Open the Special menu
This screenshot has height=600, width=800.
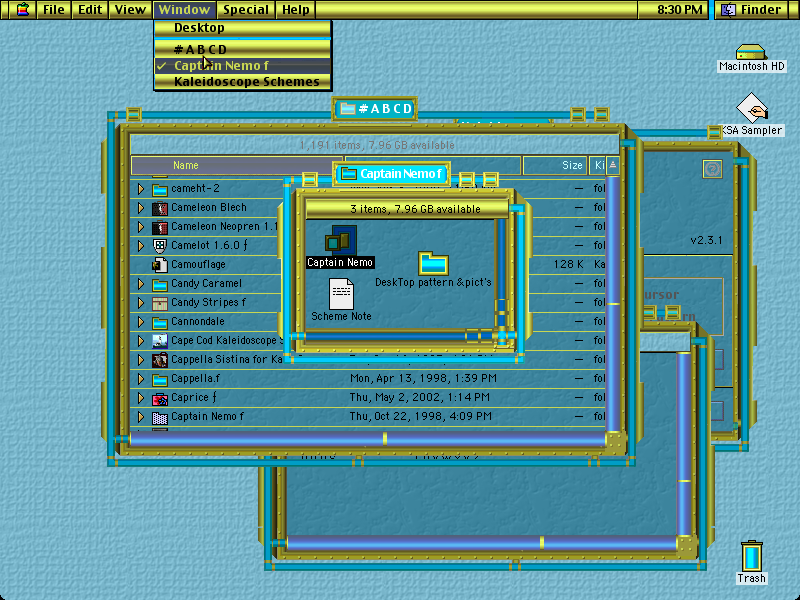click(246, 9)
